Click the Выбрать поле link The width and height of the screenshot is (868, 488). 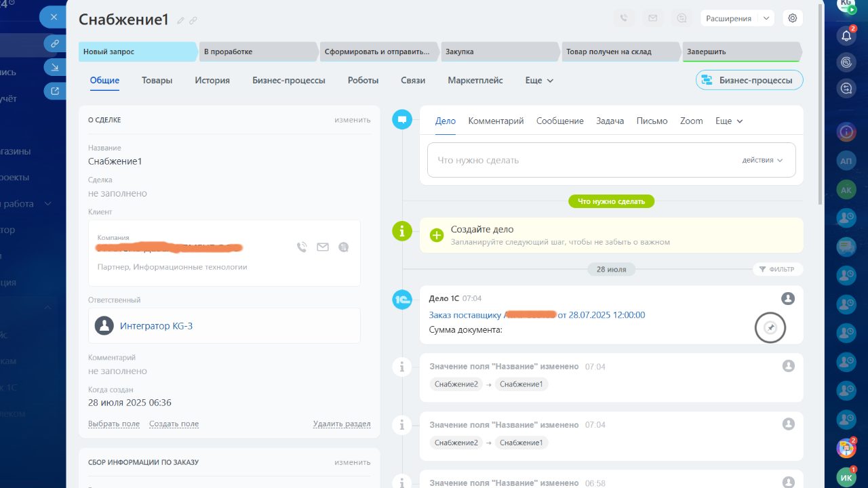[x=114, y=424]
